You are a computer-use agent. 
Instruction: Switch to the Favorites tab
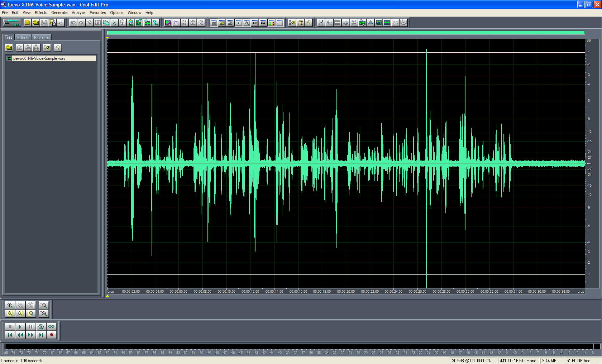coord(42,37)
